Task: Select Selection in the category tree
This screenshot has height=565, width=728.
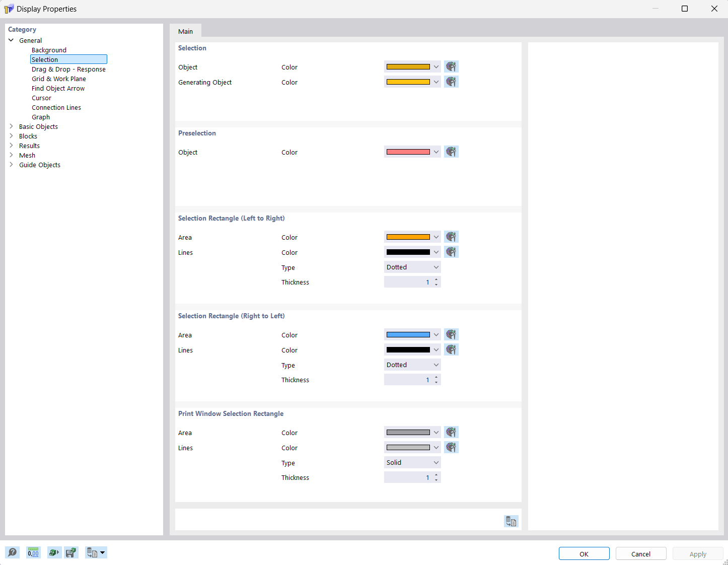Action: (x=68, y=59)
